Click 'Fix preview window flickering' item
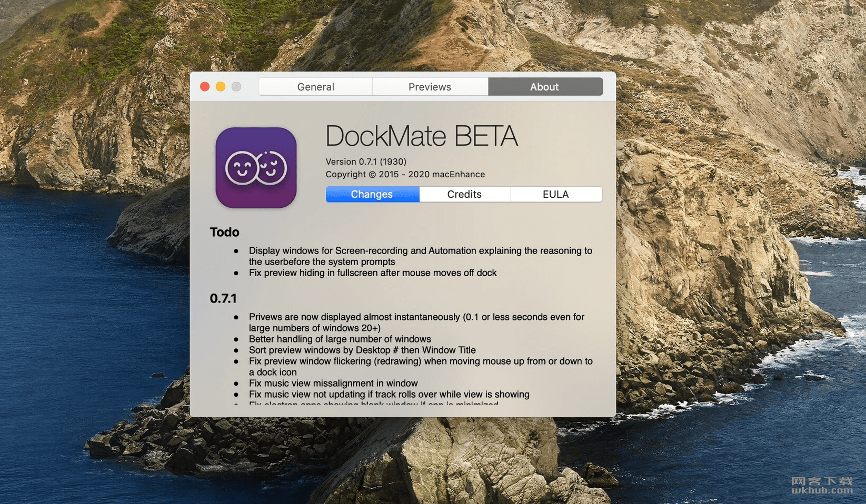Screen dimensions: 866x504 [x=421, y=367]
